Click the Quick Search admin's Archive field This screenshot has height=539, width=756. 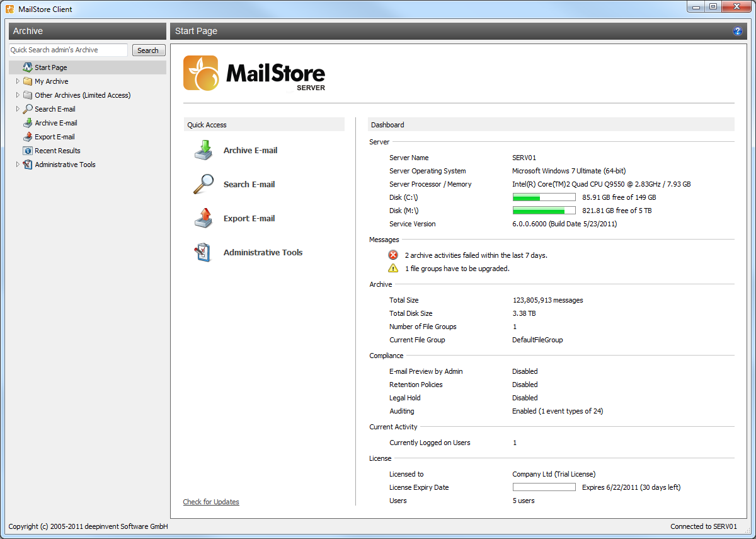(68, 50)
